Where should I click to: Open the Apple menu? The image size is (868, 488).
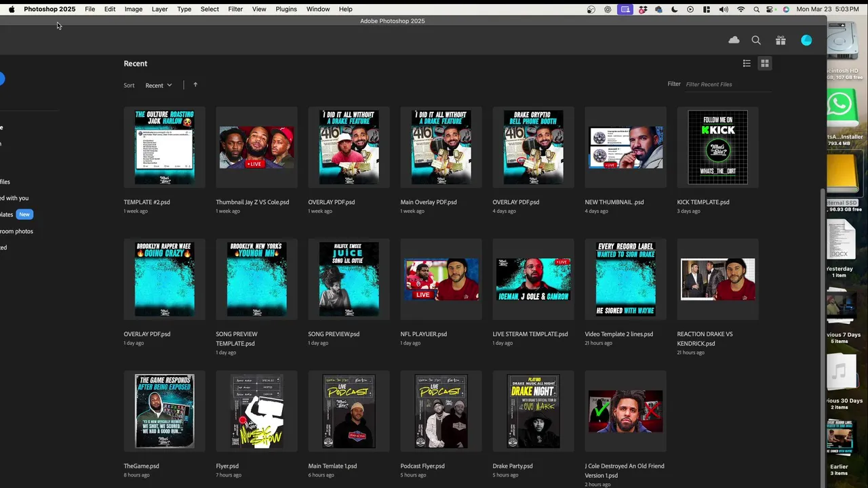[x=12, y=9]
